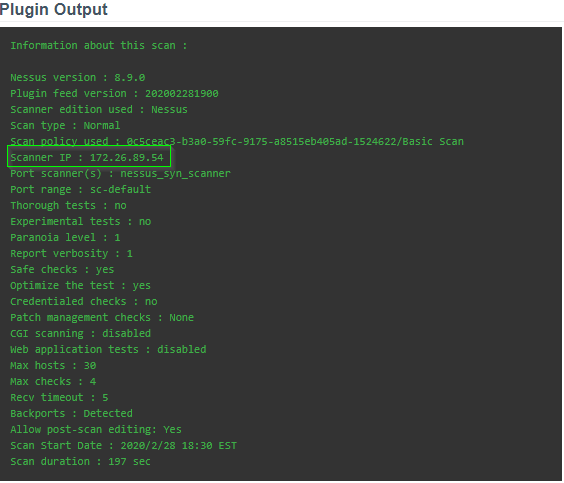Click the CGI scanning disabled line
This screenshot has width=564, height=483.
pos(81,333)
